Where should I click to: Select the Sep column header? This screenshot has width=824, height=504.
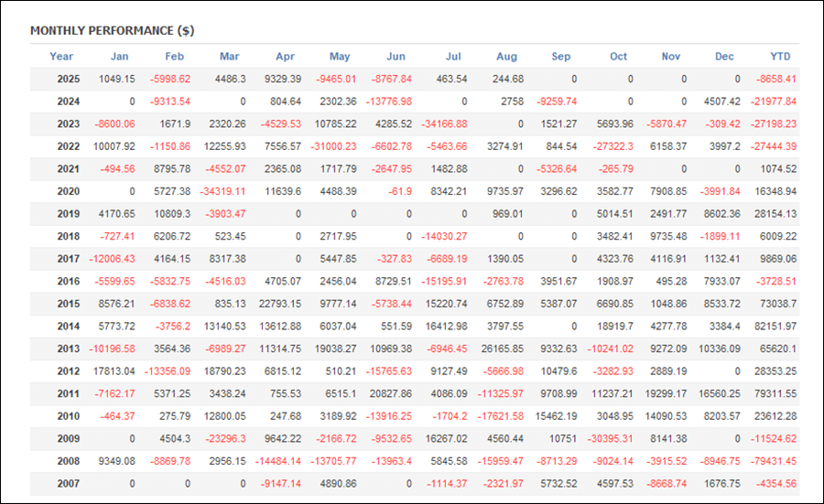tap(561, 57)
